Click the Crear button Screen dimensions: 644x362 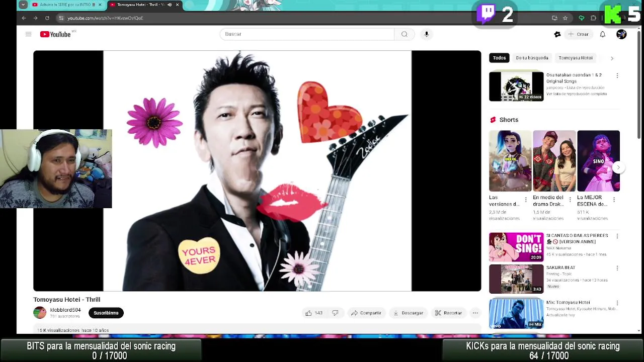(x=578, y=34)
